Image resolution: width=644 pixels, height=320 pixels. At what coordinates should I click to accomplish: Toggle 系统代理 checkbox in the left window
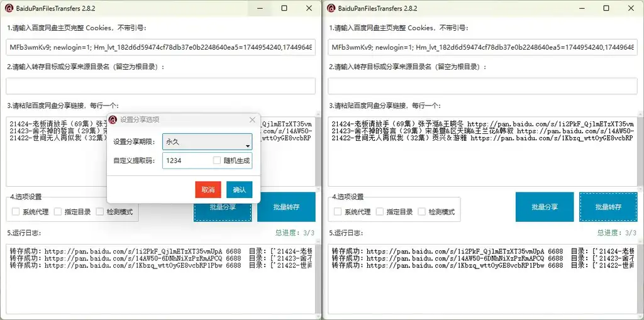click(x=16, y=212)
